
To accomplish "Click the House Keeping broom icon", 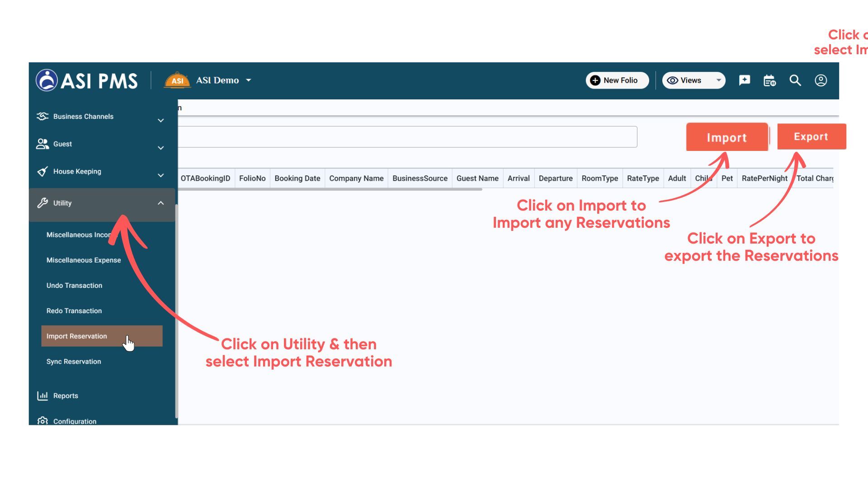I will [x=42, y=172].
